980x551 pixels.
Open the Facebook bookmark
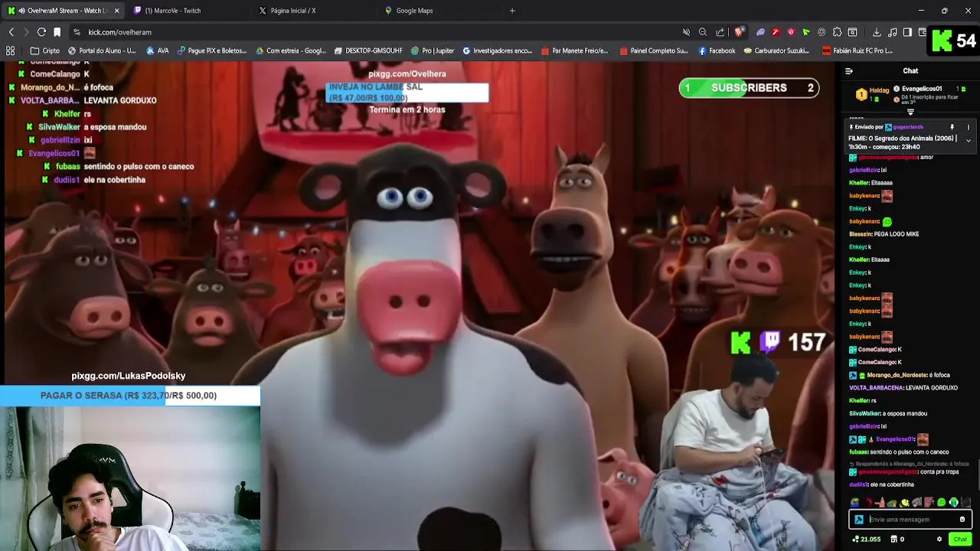(x=717, y=51)
